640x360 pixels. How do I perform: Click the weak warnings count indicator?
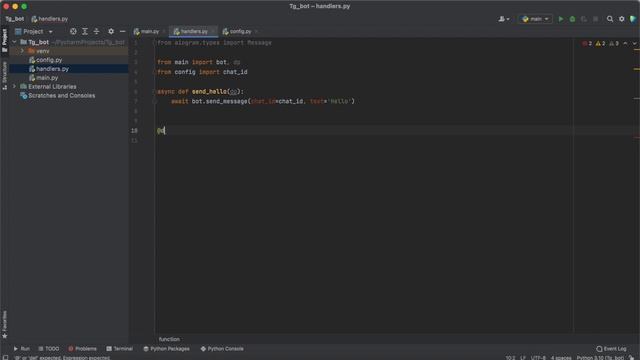[614, 43]
